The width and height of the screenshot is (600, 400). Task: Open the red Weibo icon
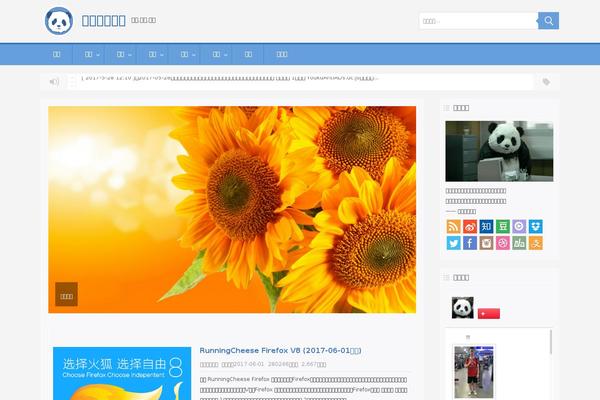click(470, 226)
